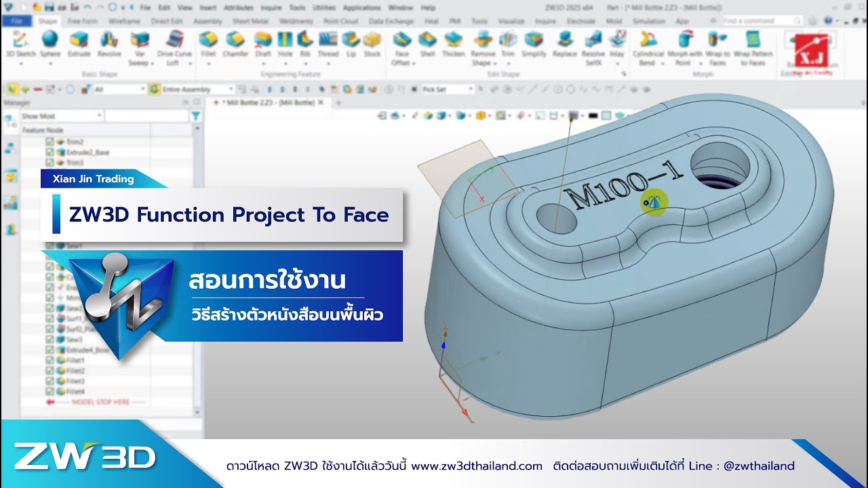The height and width of the screenshot is (488, 868).
Task: Click the Save icon in quick access toolbar
Action: pyautogui.click(x=49, y=7)
